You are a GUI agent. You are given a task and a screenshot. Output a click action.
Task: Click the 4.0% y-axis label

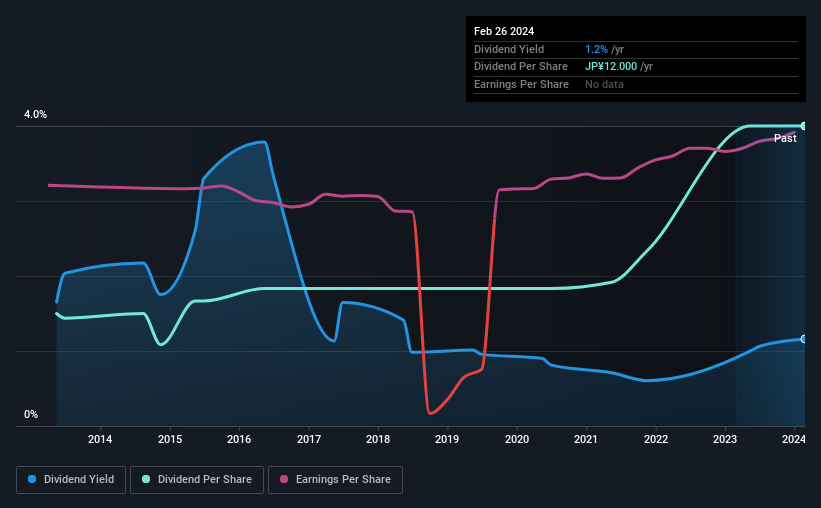[36, 115]
